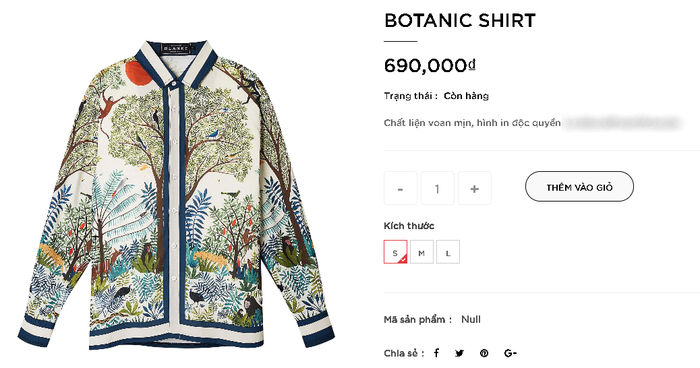Click the BOTANIC SHIRT product title
The height and width of the screenshot is (368, 700).
point(460,21)
